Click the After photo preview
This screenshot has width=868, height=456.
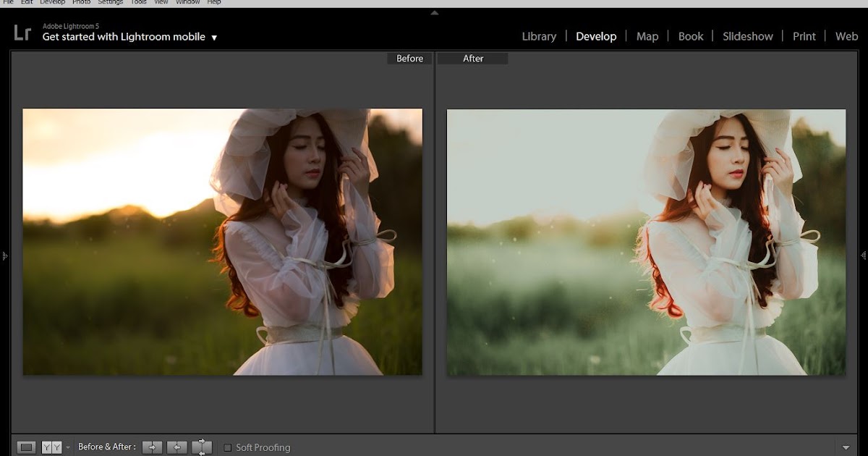[x=646, y=242]
